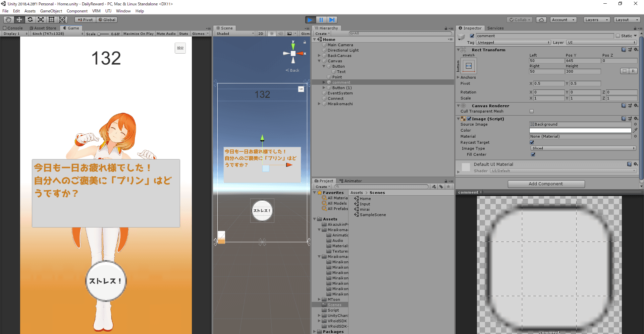Select the Scale tool in toolbar

click(x=41, y=20)
